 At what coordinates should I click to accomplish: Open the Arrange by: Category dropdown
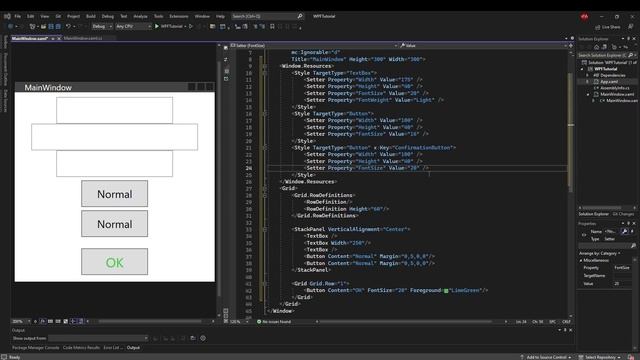599,253
